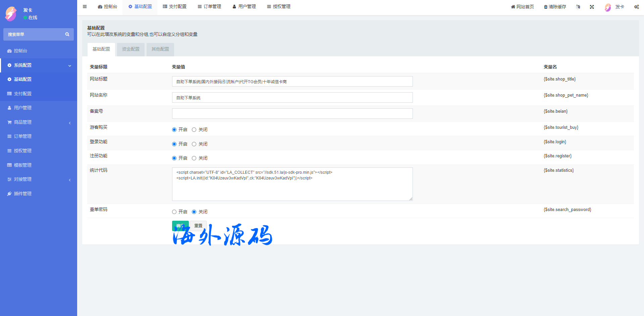Screen dimensions: 644x316
Task: Click into the 备案号 input field
Action: [x=292, y=114]
